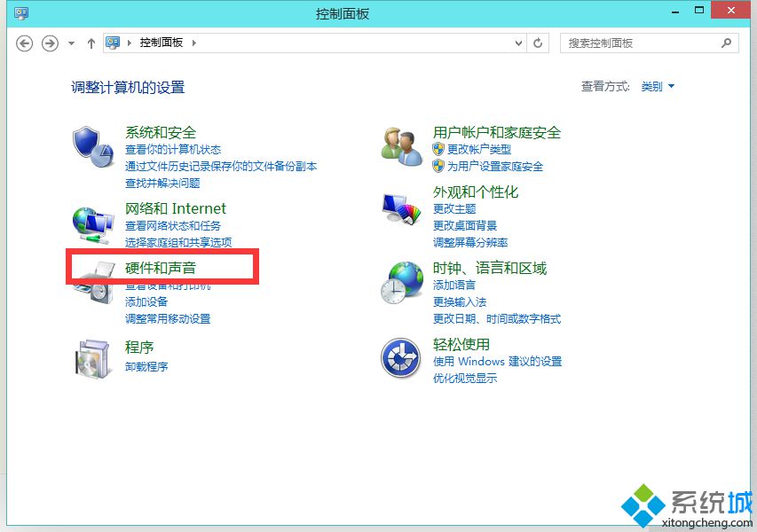Click the Control Panel icon in the address bar
The width and height of the screenshot is (757, 532).
click(113, 42)
